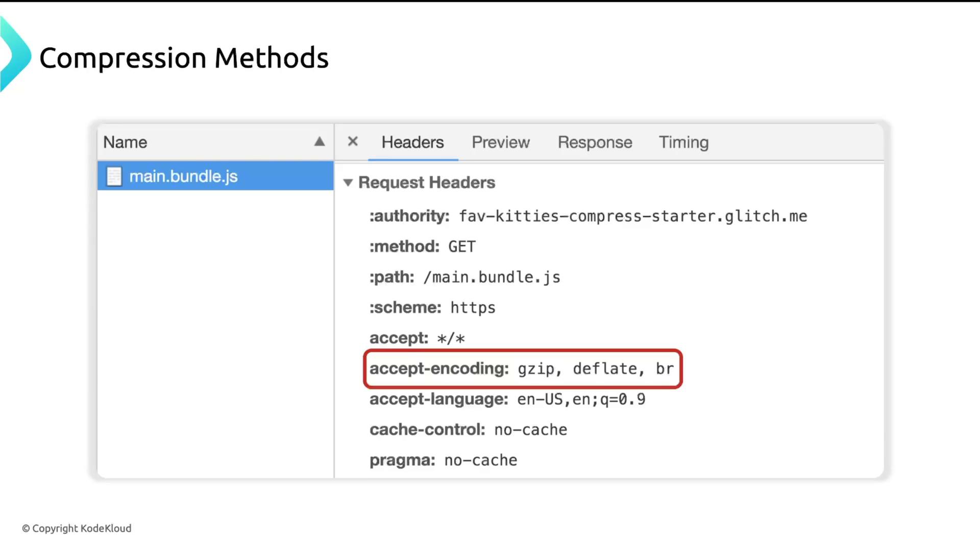980x551 pixels.
Task: Click the accept-language header row
Action: coord(507,399)
